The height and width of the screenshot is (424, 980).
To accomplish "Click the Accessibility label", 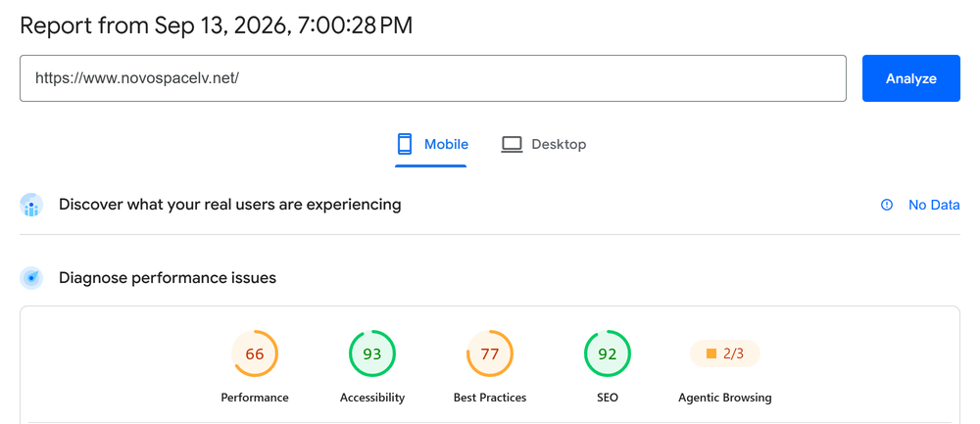I will point(371,398).
